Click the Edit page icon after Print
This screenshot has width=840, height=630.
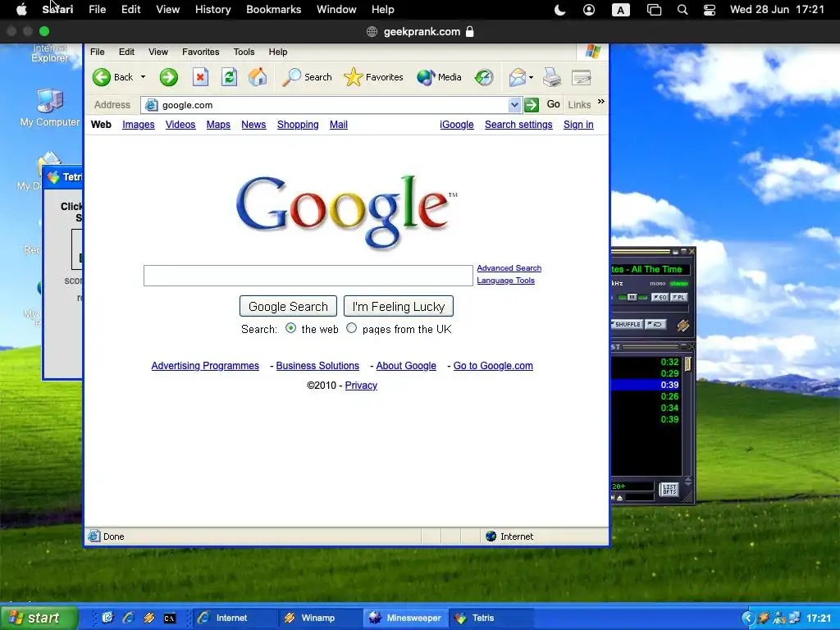click(x=582, y=78)
